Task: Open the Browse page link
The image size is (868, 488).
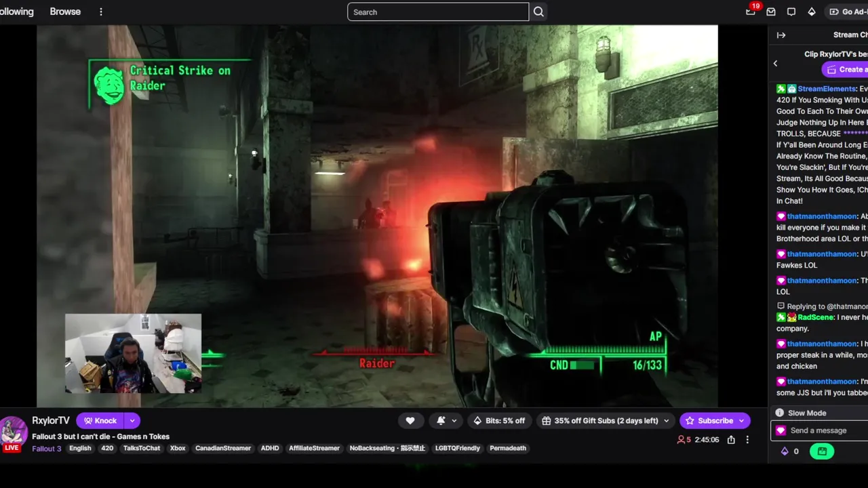Action: tap(65, 12)
